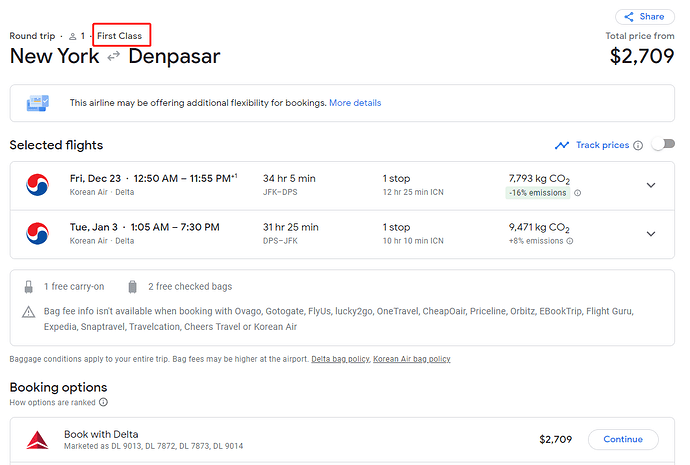
Task: Click the Share button
Action: point(645,17)
